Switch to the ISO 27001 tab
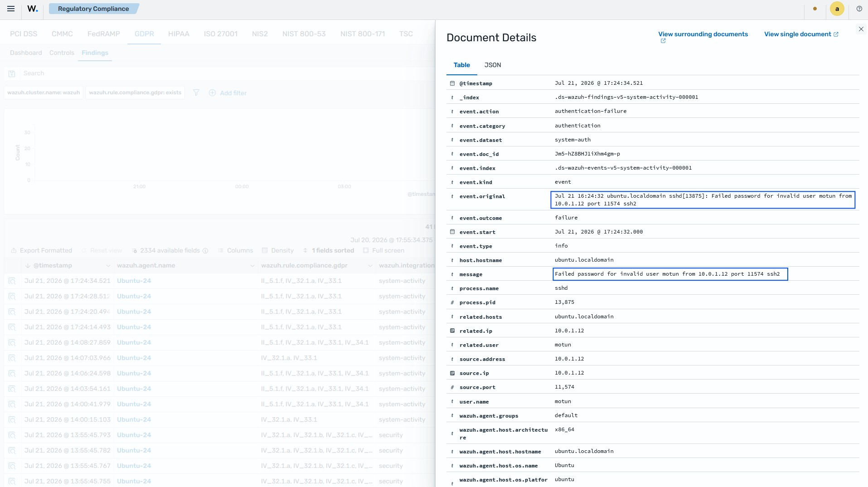 [x=221, y=34]
